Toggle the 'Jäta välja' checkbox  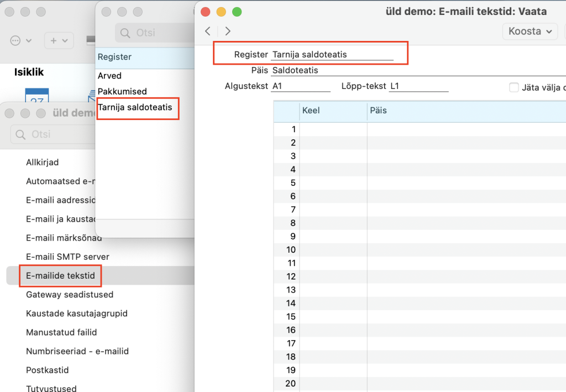pos(514,87)
